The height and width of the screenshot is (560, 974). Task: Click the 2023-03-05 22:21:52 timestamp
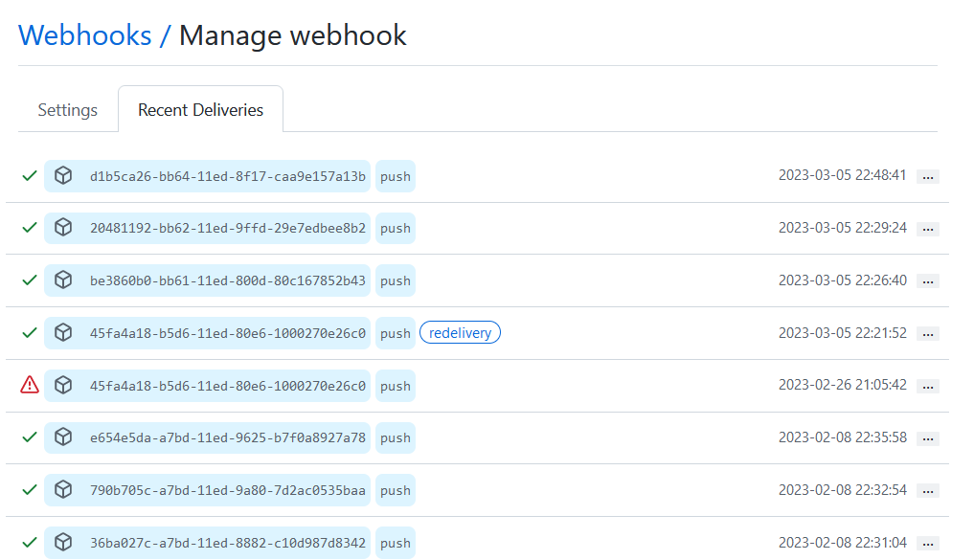842,333
